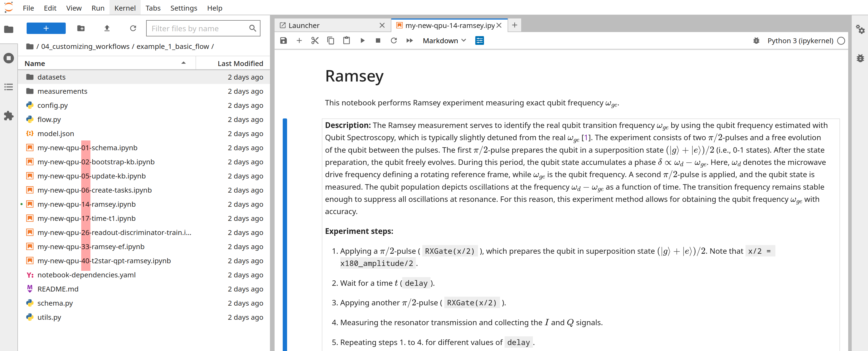Select my-new-qpu-40-t2star-qpt-ramsey.ipynb
This screenshot has width=868, height=351.
tap(144, 261)
